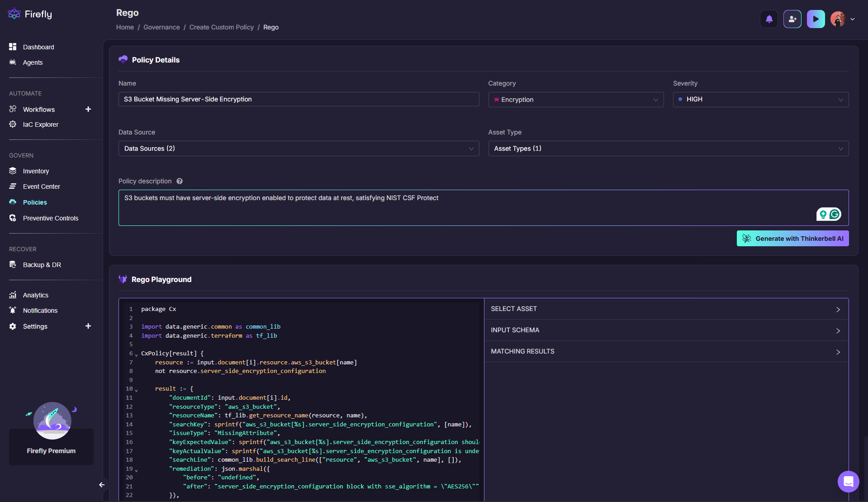This screenshot has height=502, width=868.
Task: Click the gradient play button icon
Action: click(x=816, y=19)
